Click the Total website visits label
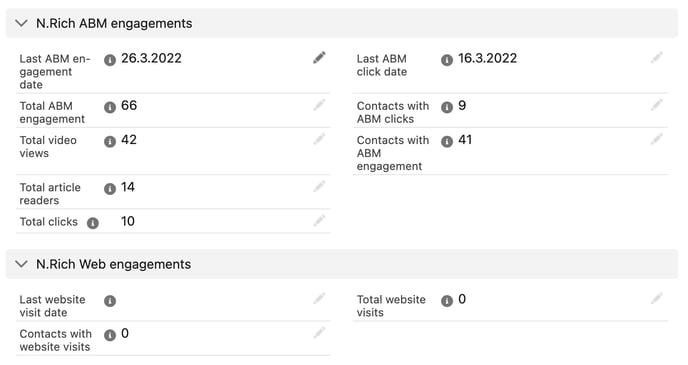Viewport: 688px width, 365px height. click(x=391, y=306)
